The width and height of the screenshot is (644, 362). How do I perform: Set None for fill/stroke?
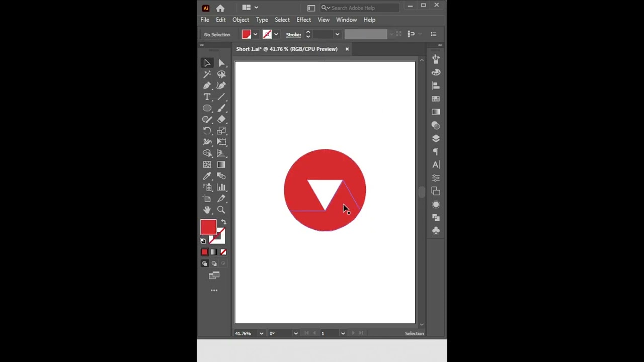pos(223,252)
